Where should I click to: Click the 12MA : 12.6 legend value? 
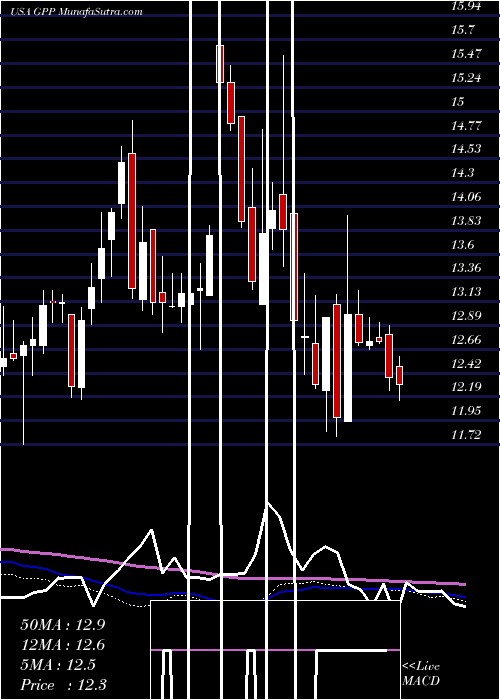(x=63, y=645)
